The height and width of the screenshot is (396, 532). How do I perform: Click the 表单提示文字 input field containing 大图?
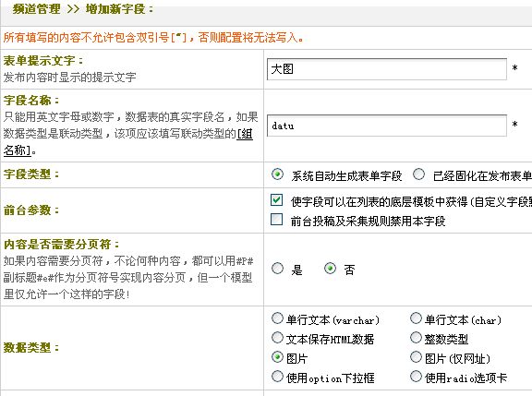387,69
